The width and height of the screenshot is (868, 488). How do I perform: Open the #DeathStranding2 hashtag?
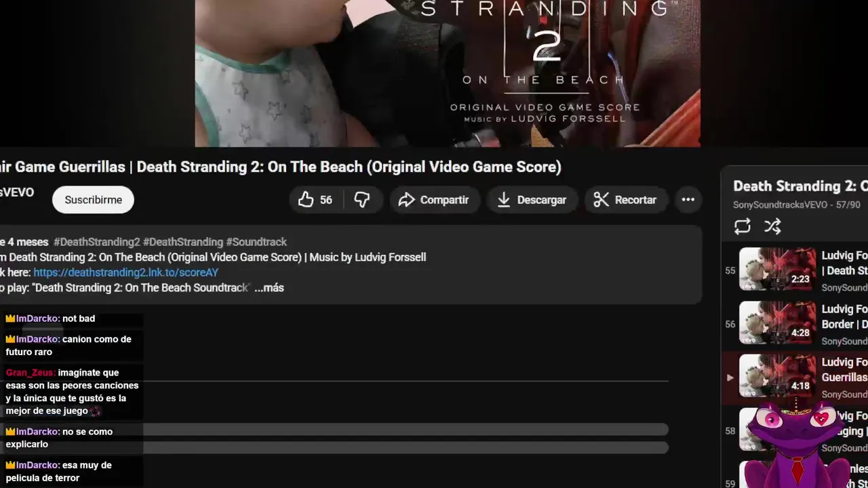97,242
